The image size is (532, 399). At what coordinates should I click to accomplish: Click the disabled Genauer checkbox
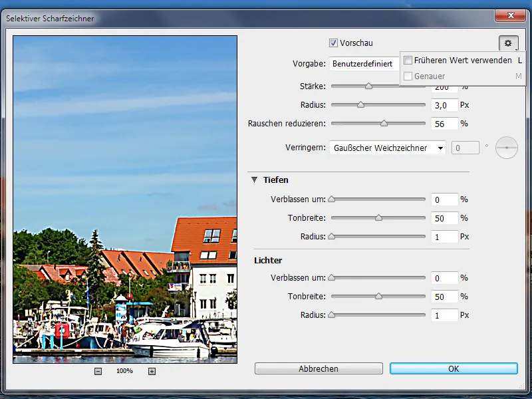(408, 76)
